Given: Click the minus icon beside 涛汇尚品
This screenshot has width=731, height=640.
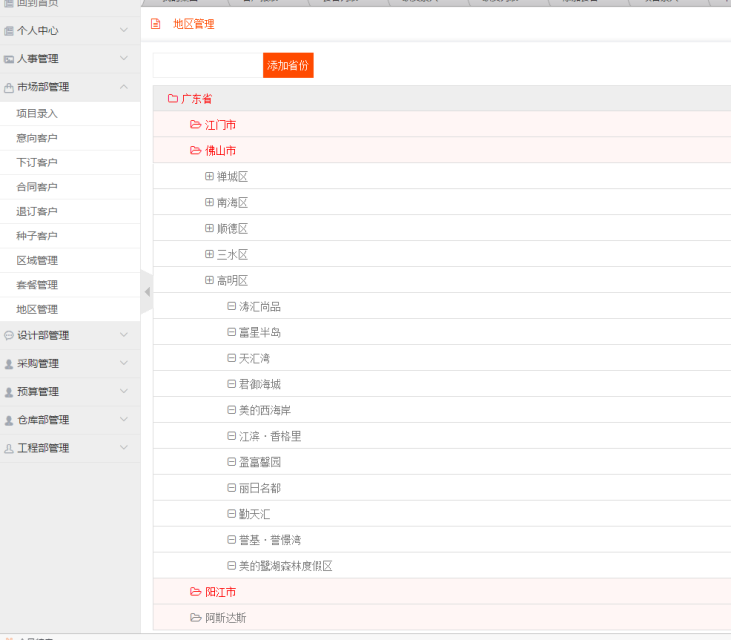Looking at the screenshot, I should (x=231, y=306).
